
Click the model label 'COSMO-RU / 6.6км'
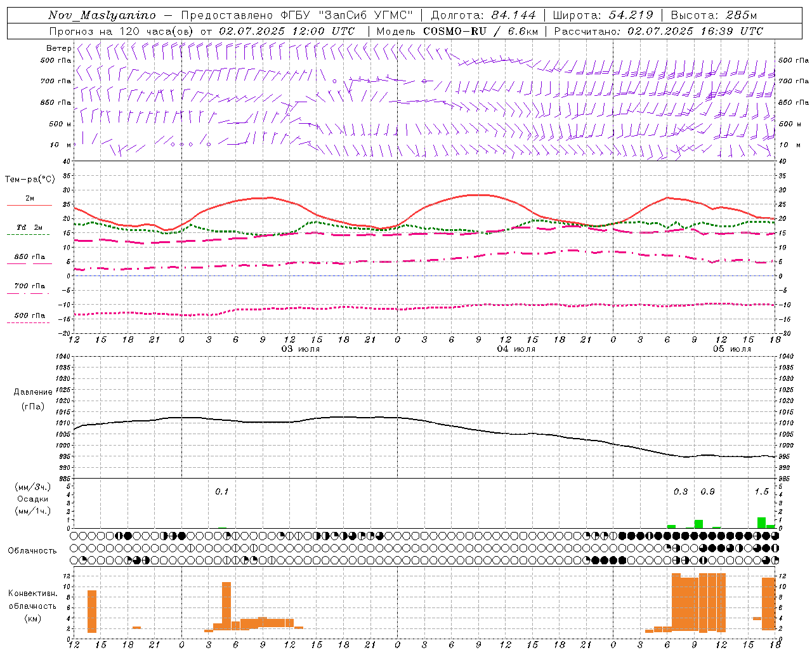(481, 31)
